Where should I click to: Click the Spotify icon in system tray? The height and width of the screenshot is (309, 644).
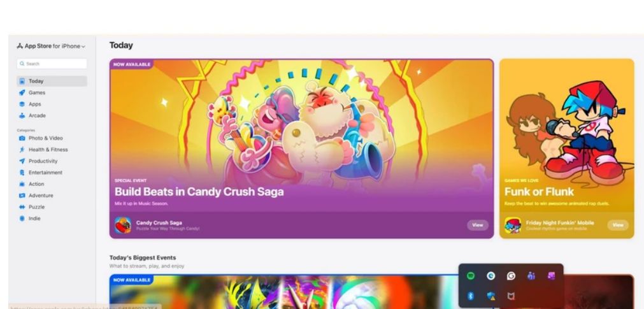point(471,276)
